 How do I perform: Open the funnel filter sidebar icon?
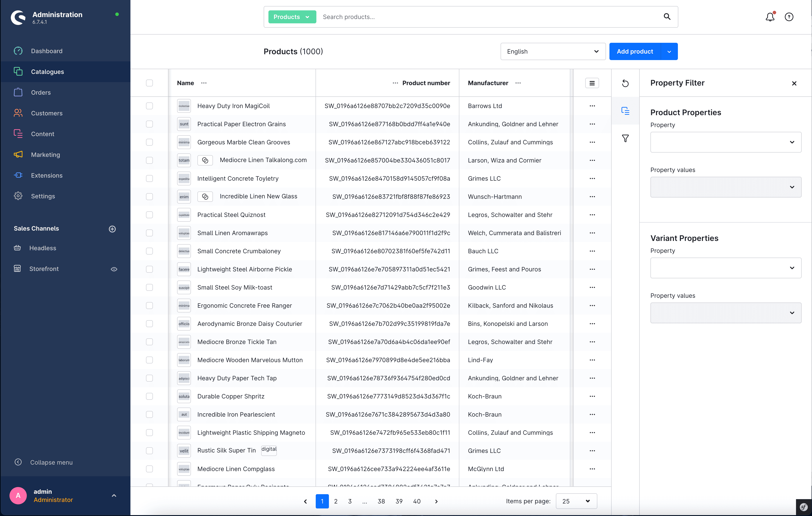pyautogui.click(x=625, y=138)
